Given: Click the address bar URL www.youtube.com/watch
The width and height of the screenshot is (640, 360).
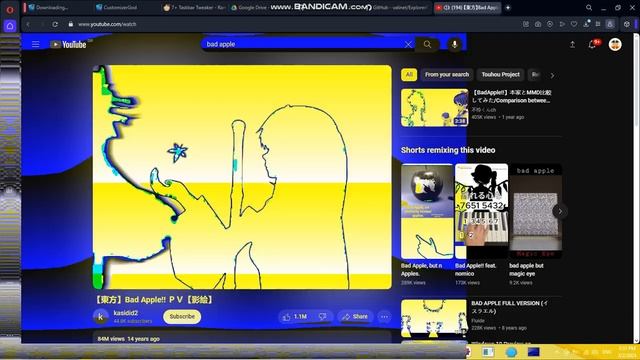Looking at the screenshot, I should coord(107,24).
